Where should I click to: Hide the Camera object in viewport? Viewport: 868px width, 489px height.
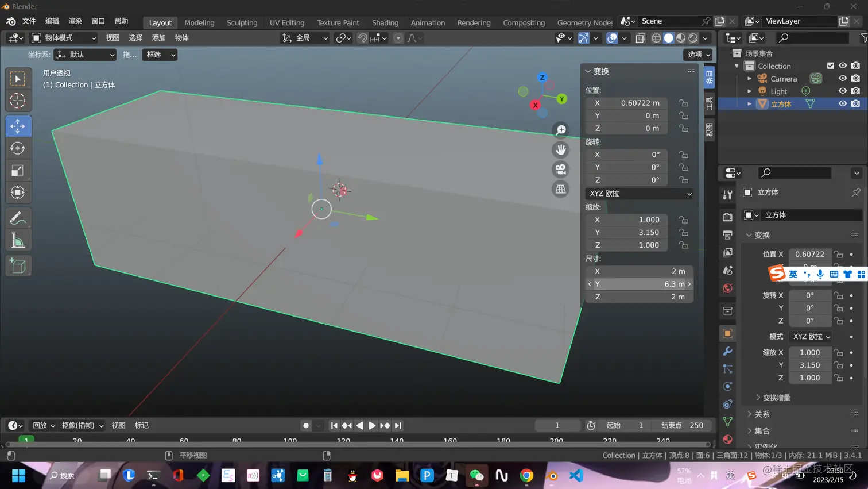[x=843, y=79]
